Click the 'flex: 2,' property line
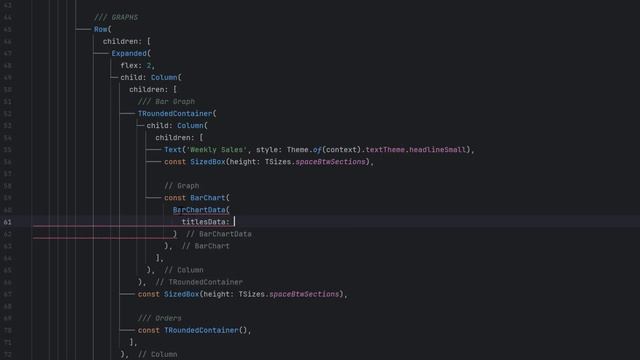Image resolution: width=640 pixels, height=360 pixels. [x=138, y=65]
